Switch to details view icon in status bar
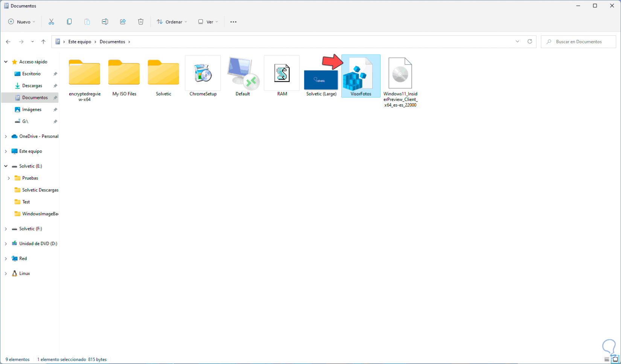Image resolution: width=621 pixels, height=364 pixels. (607, 359)
